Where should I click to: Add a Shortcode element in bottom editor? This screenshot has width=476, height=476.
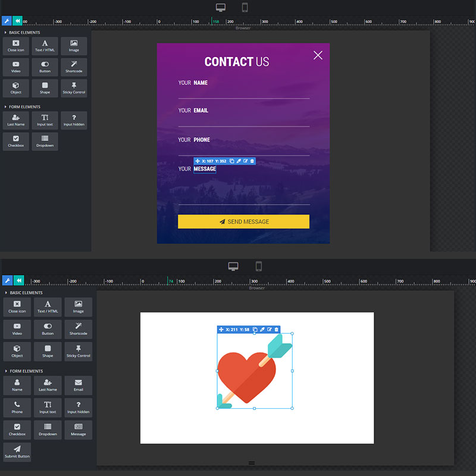[x=79, y=329]
